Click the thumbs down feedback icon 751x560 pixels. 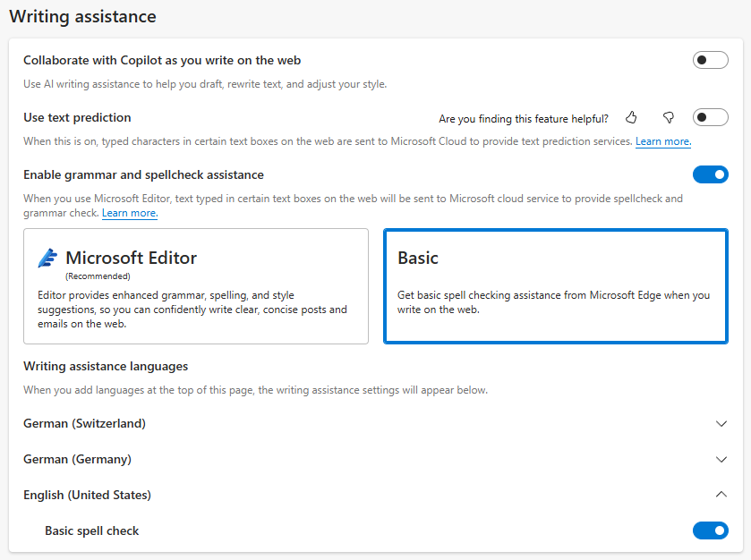[668, 118]
